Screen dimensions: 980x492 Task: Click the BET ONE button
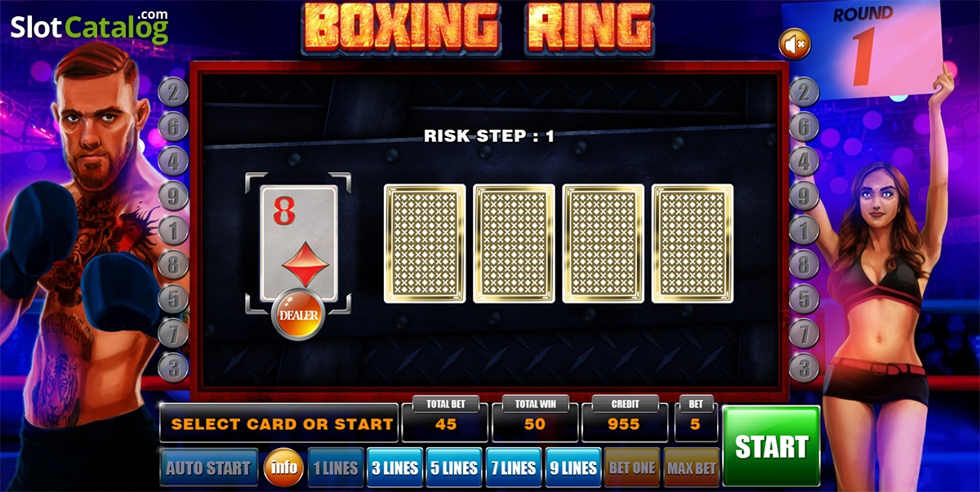tap(632, 468)
